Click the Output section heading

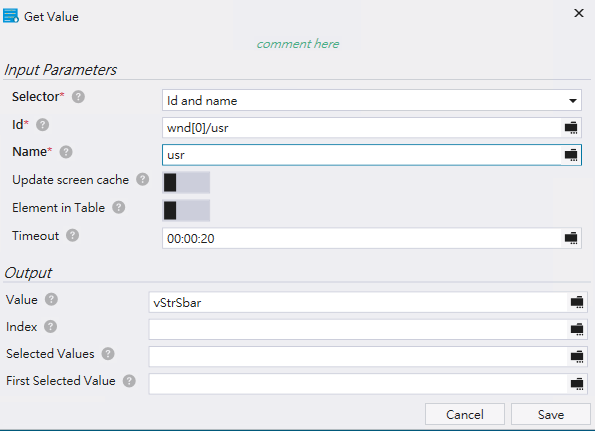tap(28, 273)
